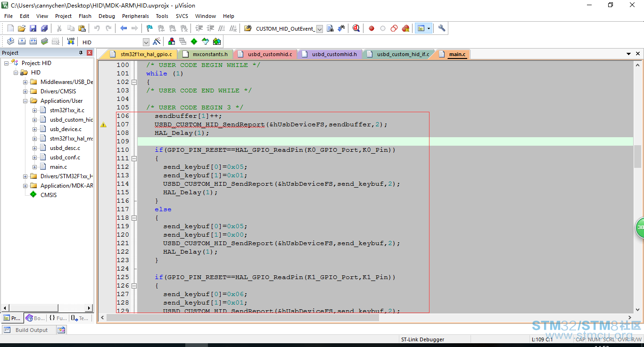This screenshot has height=347, width=644.
Task: Click the editor vertical scrollbar thumb
Action: (637, 157)
